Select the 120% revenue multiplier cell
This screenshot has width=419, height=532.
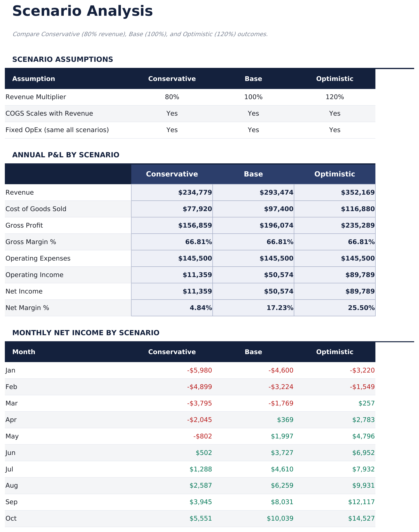tap(335, 97)
